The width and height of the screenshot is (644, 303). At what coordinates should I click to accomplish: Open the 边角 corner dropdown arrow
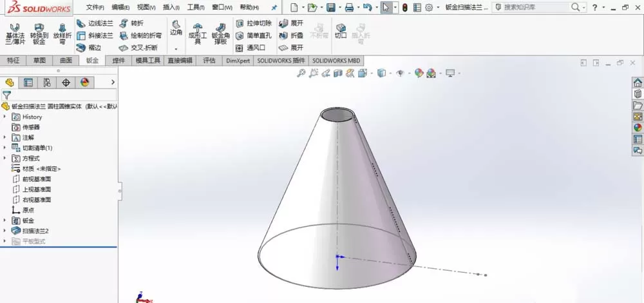[x=176, y=49]
